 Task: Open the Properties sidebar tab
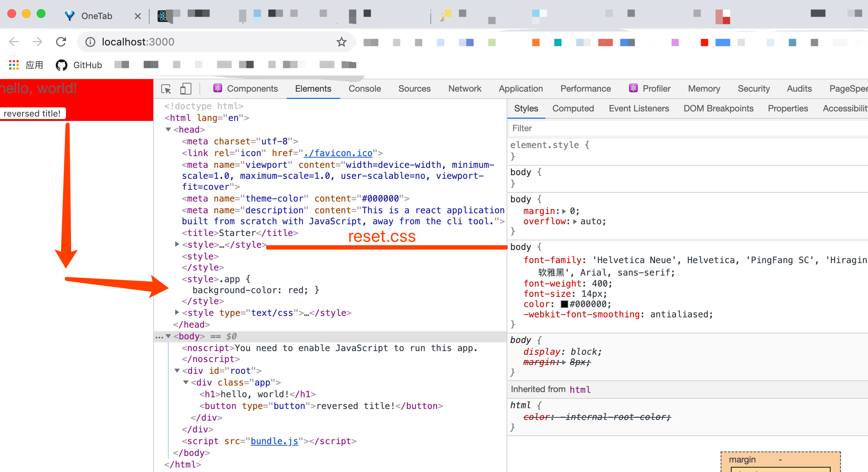click(788, 108)
